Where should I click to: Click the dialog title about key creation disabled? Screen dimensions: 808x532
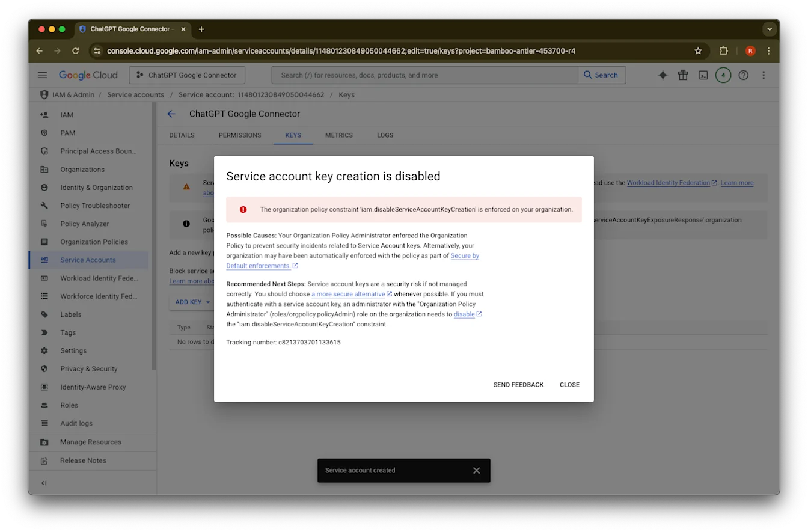pyautogui.click(x=333, y=176)
